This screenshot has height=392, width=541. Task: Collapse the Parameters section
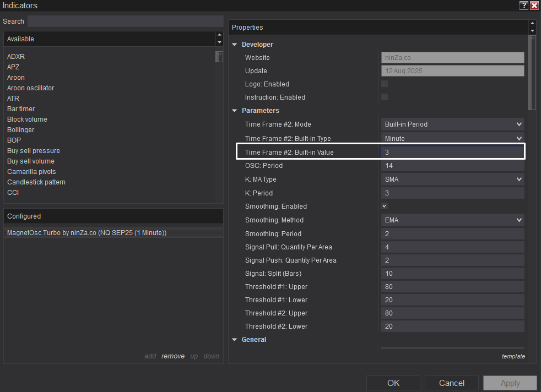point(235,111)
